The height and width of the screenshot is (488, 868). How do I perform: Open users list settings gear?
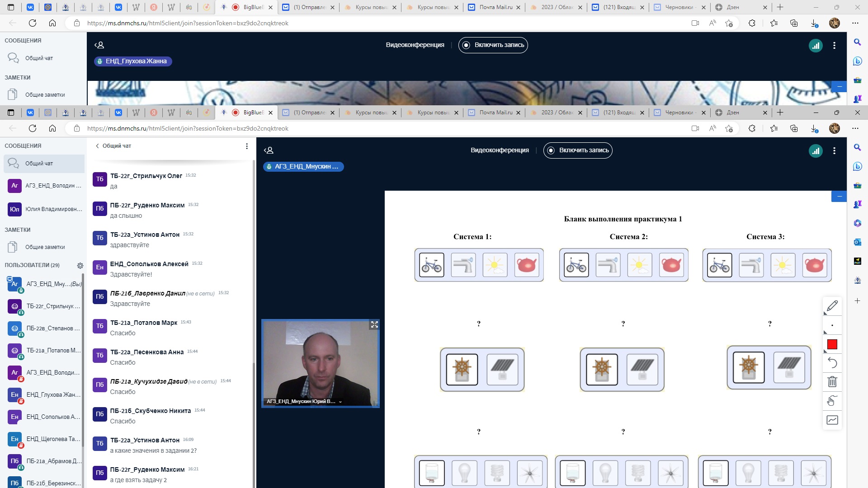pos(80,266)
